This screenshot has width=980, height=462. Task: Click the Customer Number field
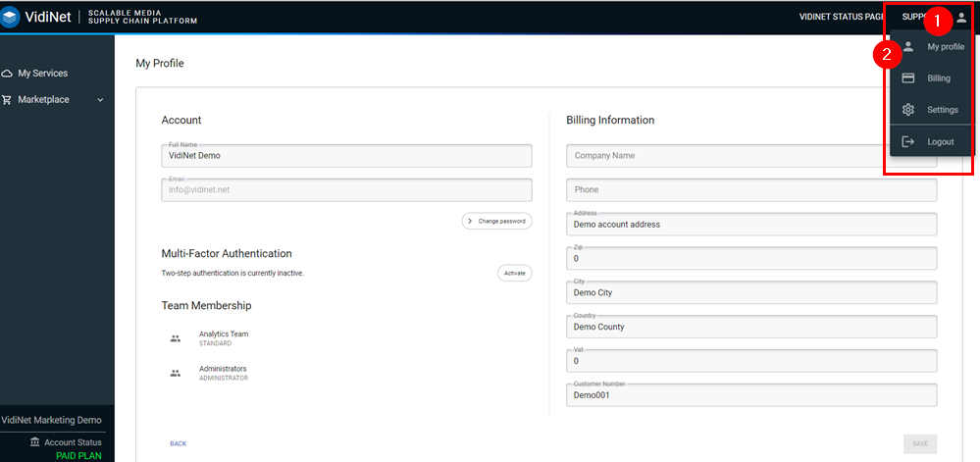click(x=750, y=395)
